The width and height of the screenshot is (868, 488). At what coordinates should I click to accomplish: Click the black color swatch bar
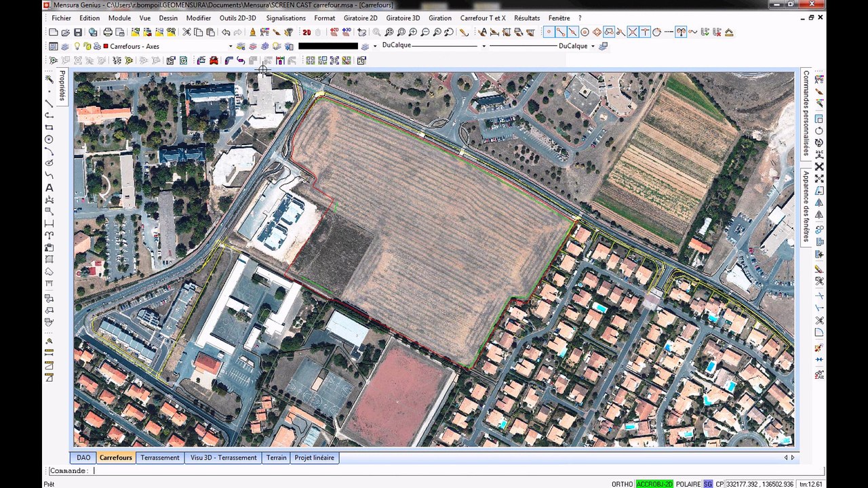coord(328,46)
